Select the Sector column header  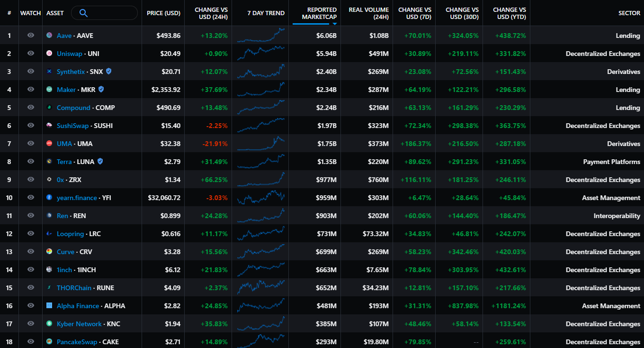629,13
